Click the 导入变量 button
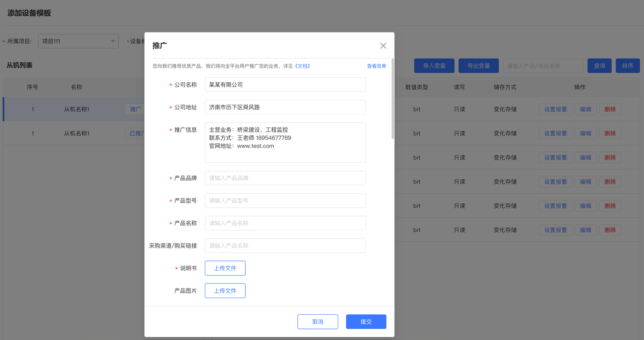This screenshot has width=644, height=340. 434,66
